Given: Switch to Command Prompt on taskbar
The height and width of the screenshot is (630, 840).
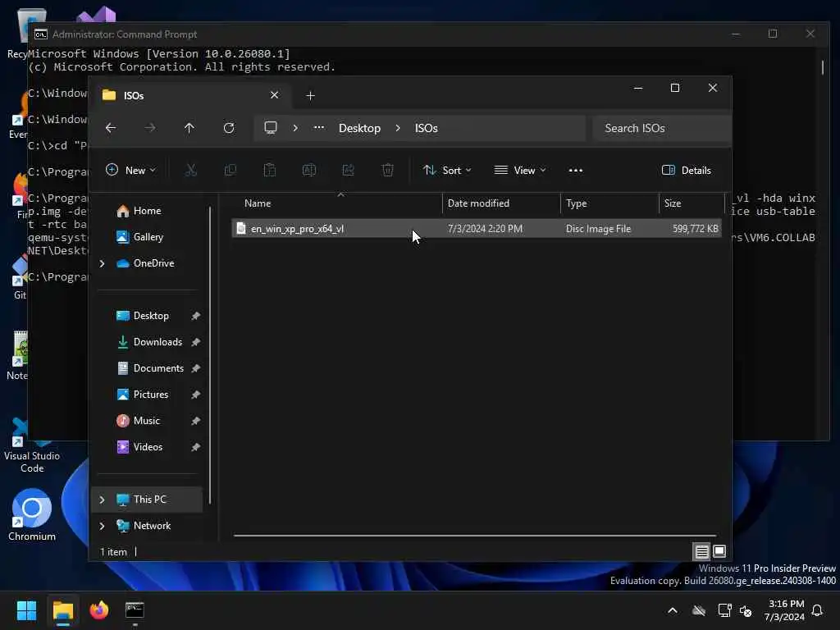Looking at the screenshot, I should [135, 610].
